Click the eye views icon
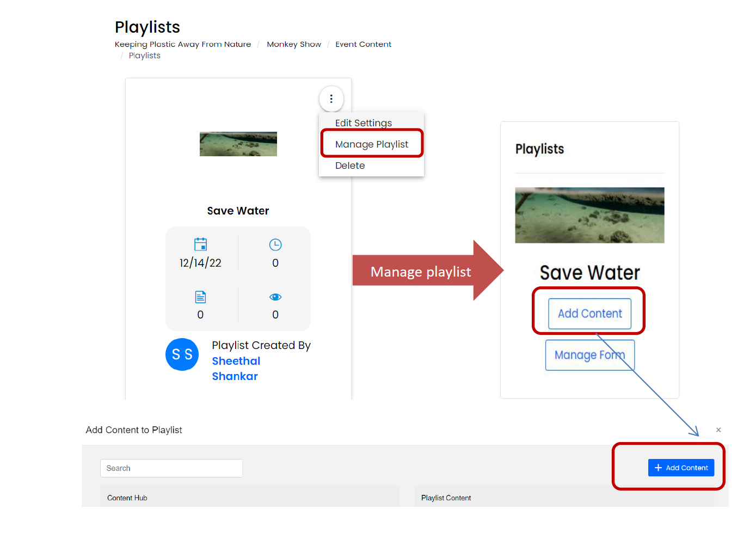 click(x=275, y=297)
